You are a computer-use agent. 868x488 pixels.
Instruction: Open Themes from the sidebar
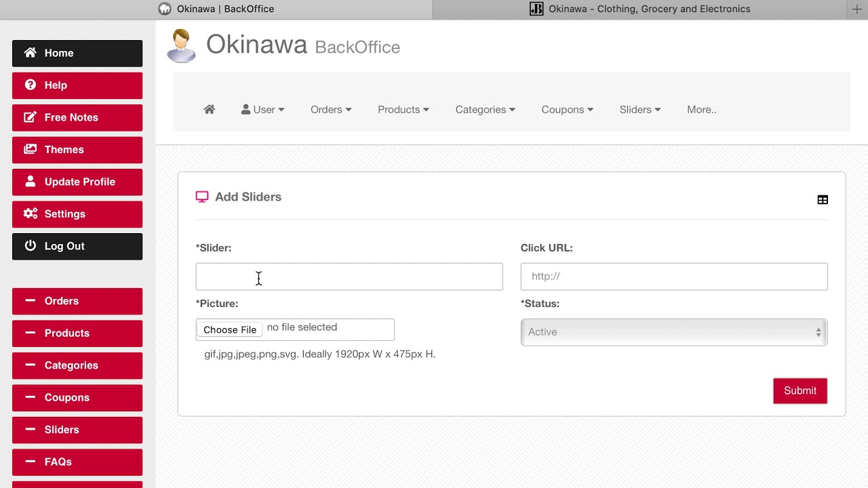77,150
